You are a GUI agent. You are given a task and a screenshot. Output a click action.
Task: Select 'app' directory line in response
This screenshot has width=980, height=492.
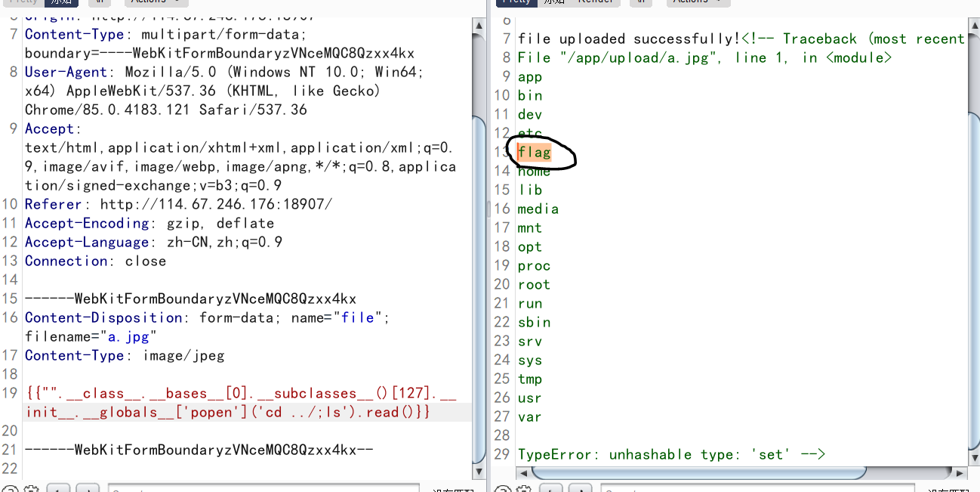pyautogui.click(x=530, y=76)
